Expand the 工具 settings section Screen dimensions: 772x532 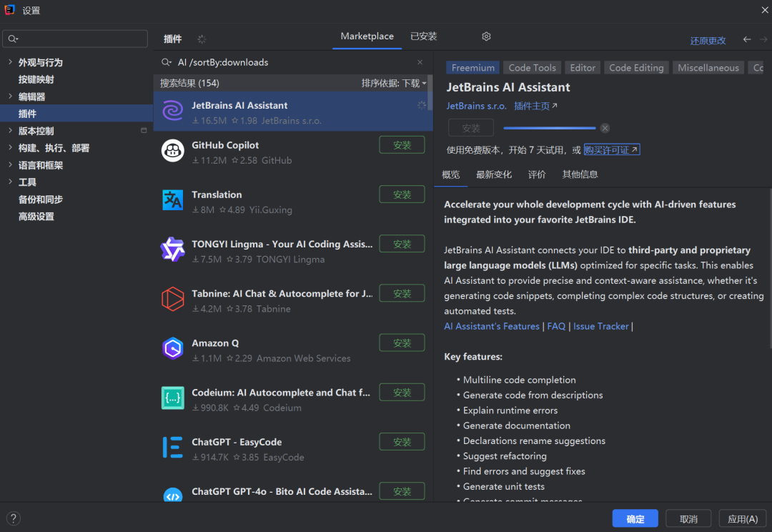tap(10, 182)
